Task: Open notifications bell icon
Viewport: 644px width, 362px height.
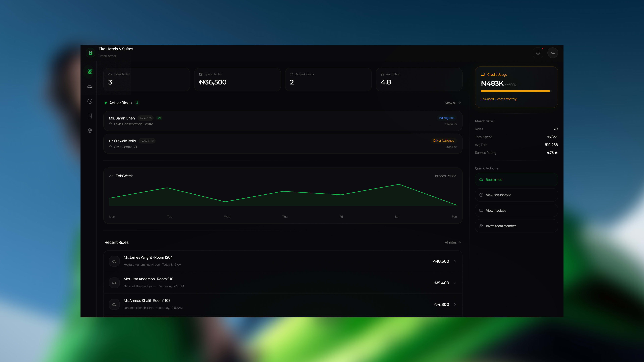Action: click(538, 53)
